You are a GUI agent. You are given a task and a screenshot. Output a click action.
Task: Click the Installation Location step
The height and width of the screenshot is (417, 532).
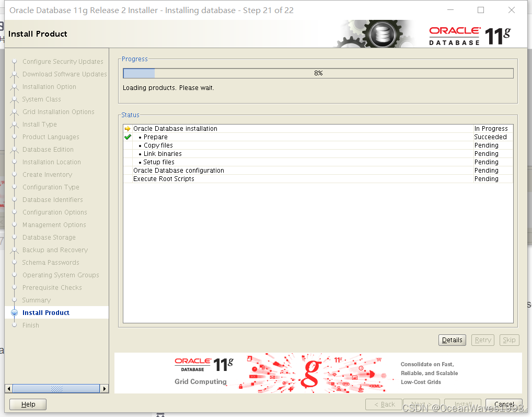click(x=52, y=162)
